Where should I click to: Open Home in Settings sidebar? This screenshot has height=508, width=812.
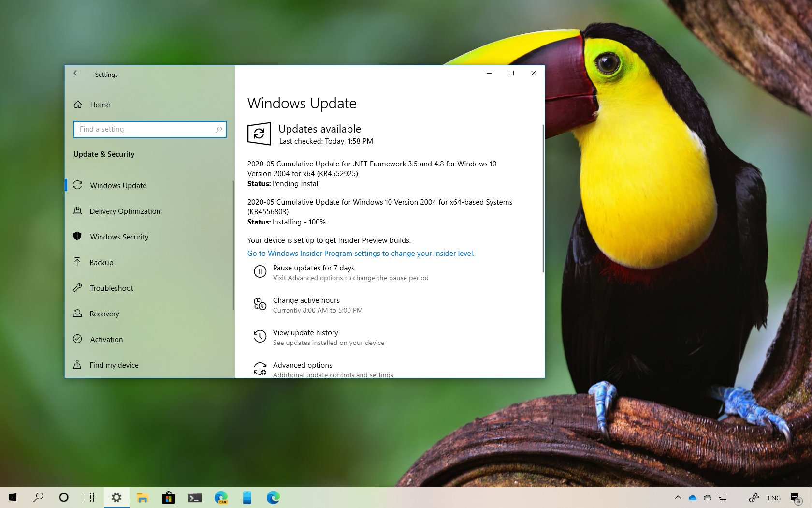100,105
